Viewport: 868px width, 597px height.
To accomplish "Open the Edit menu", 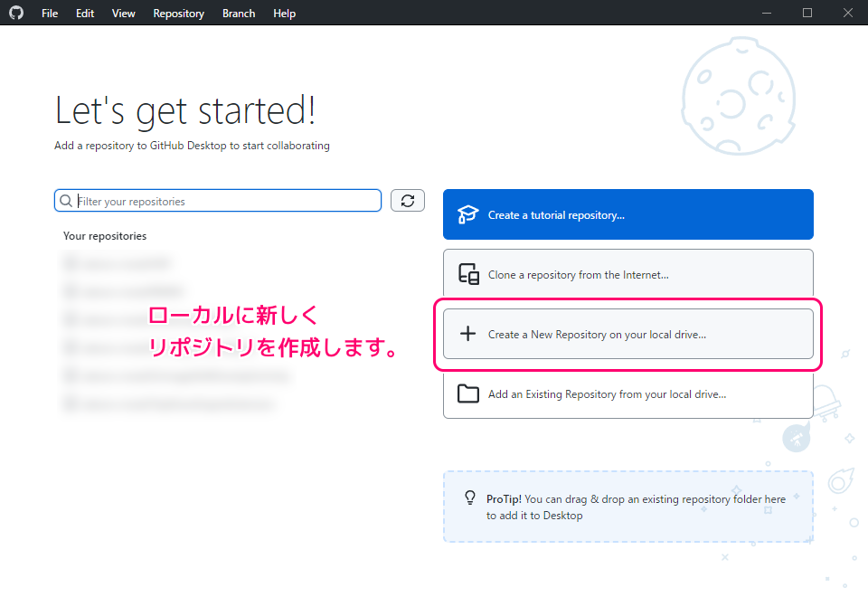I will coord(85,14).
